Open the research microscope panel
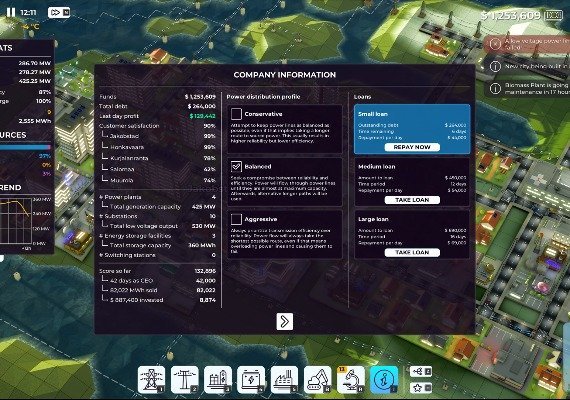Screen dimensions: 570x400 click(x=351, y=380)
